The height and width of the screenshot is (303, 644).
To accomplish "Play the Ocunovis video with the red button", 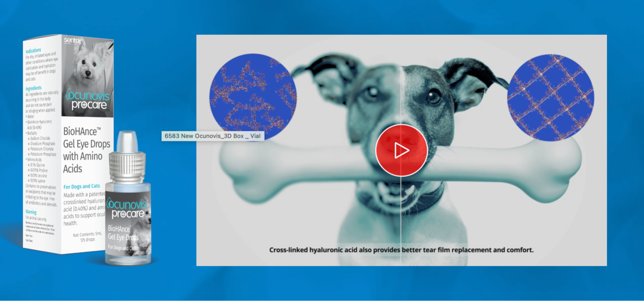I will click(x=401, y=150).
